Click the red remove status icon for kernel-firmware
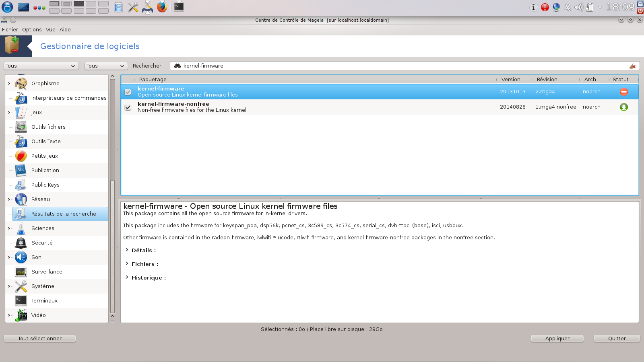Image resolution: width=644 pixels, height=362 pixels. tap(624, 92)
